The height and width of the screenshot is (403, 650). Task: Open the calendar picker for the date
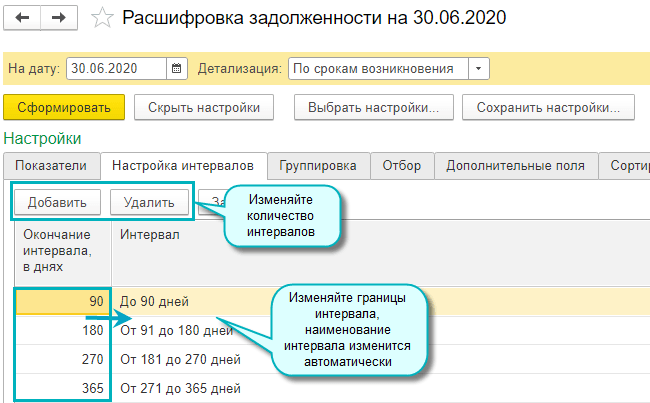tap(178, 69)
